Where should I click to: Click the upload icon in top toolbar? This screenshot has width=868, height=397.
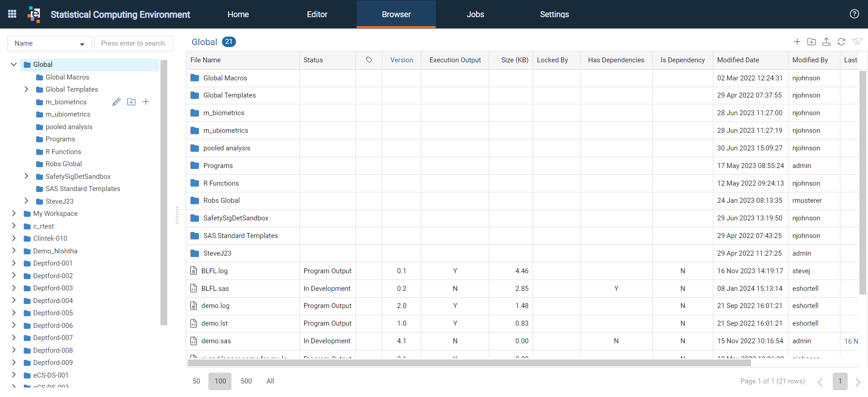[x=826, y=42]
